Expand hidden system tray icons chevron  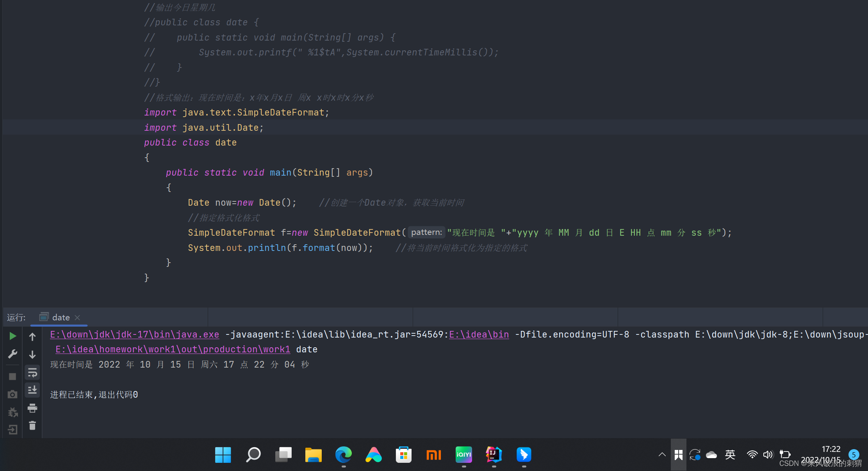click(x=662, y=455)
